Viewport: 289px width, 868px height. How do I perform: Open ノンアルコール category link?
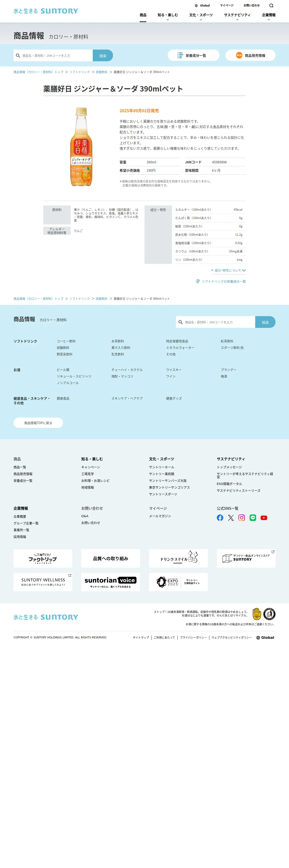coord(68,383)
